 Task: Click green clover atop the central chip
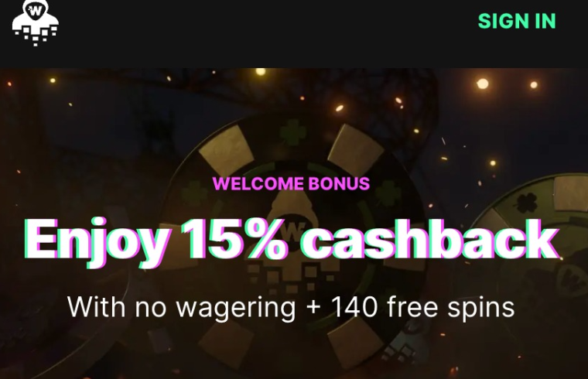[x=292, y=133]
